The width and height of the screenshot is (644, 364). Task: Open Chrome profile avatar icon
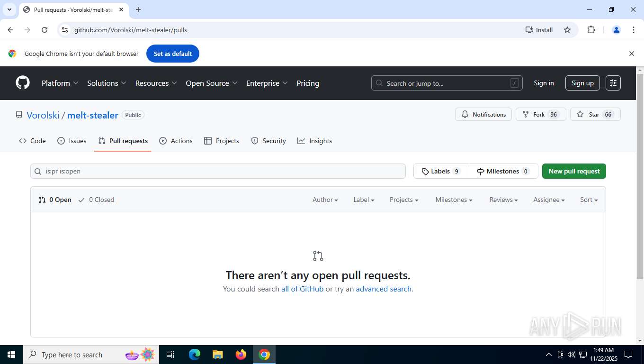617,30
